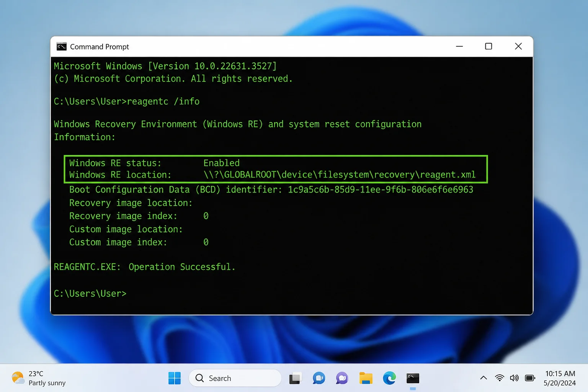
Task: Open Task View from the taskbar
Action: 295,378
